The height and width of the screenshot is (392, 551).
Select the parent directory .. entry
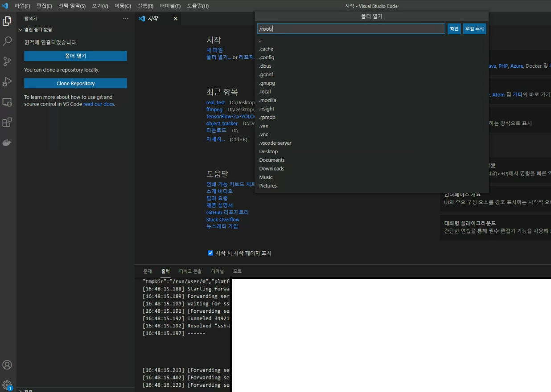(x=371, y=41)
